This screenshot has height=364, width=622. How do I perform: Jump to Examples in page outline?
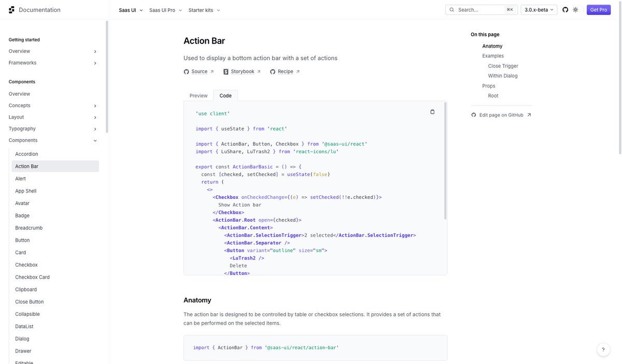(x=493, y=56)
